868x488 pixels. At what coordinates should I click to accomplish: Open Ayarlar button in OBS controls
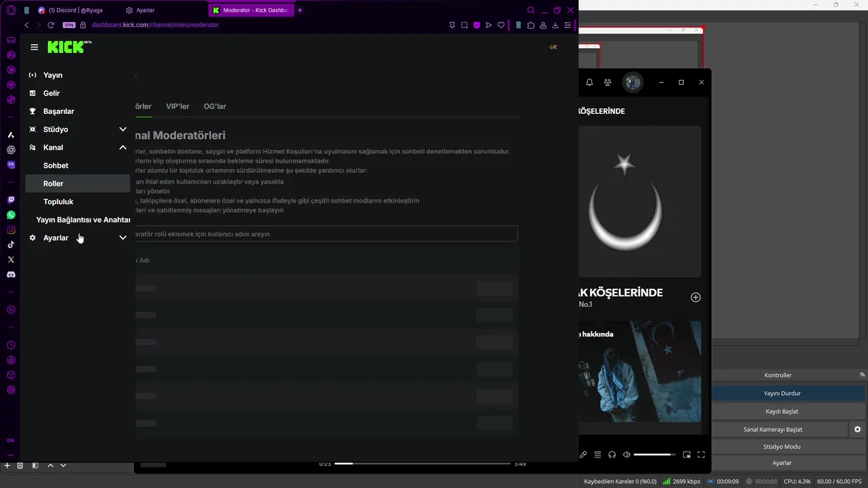click(x=782, y=463)
